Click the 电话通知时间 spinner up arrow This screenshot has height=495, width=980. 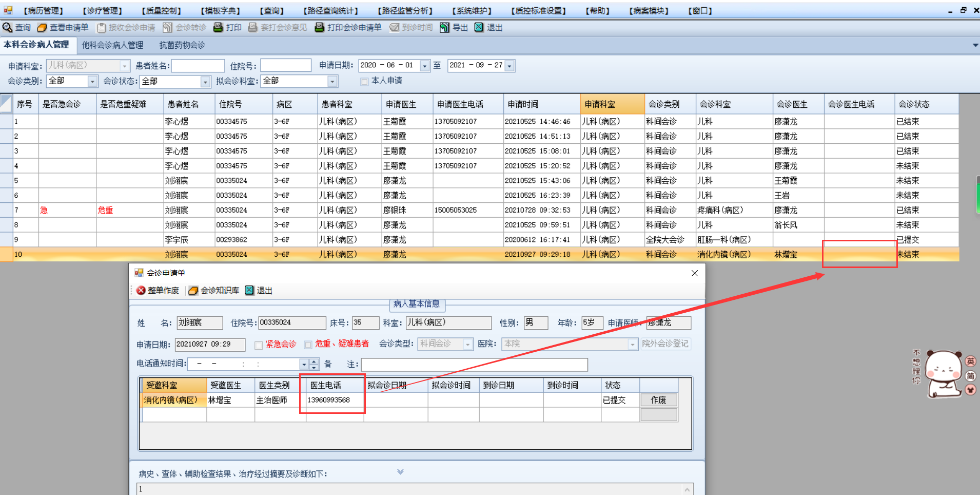click(x=314, y=361)
